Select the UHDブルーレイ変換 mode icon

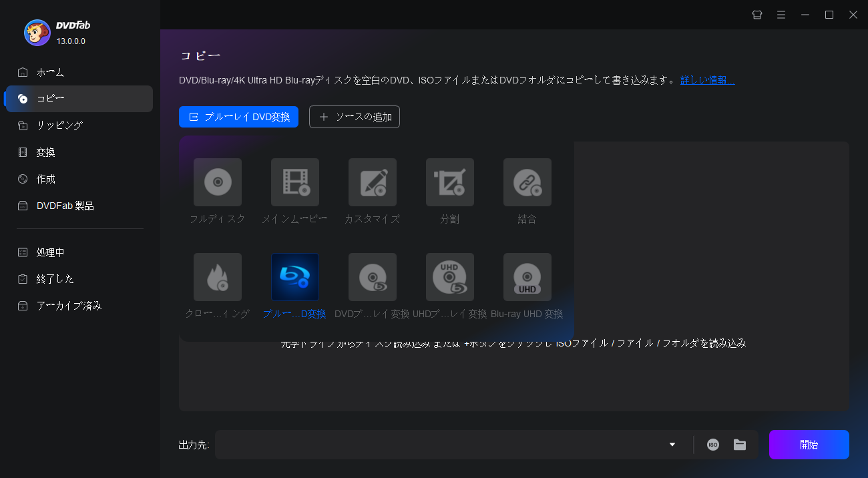point(450,277)
